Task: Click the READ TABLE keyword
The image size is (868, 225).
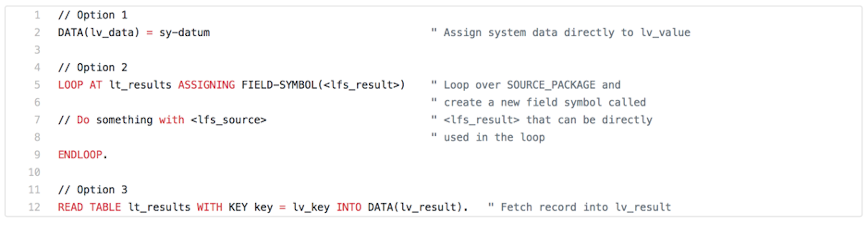Action: (x=90, y=207)
